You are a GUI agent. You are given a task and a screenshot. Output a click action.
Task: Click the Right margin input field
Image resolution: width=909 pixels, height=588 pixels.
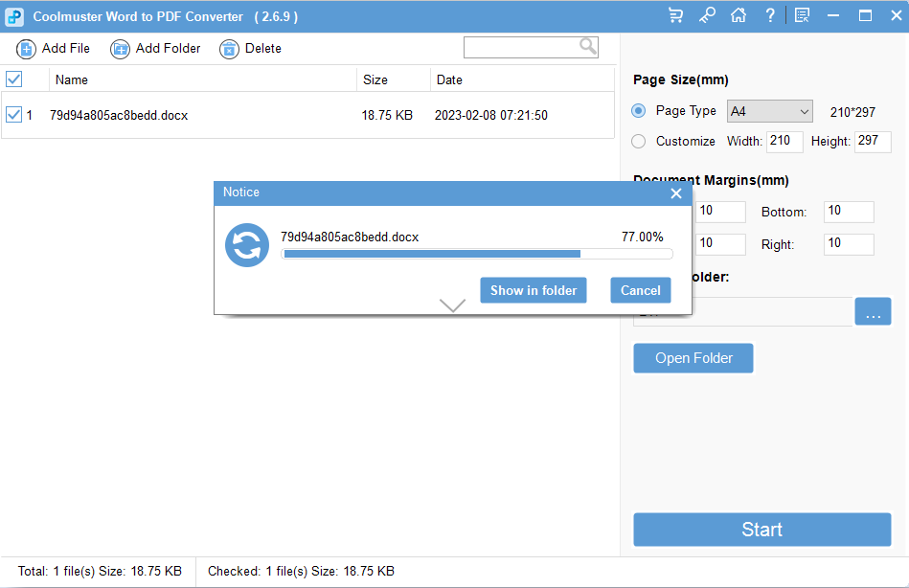point(849,244)
